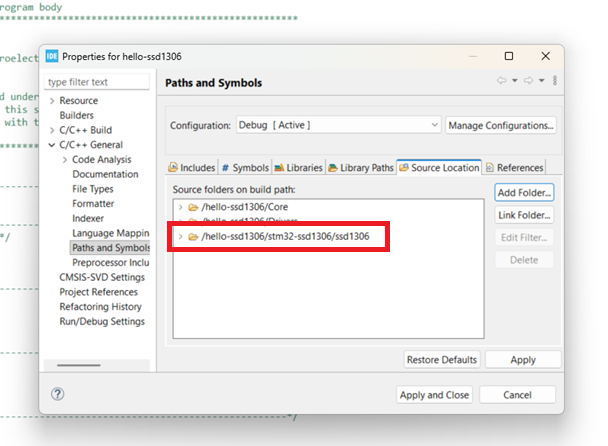608x446 pixels.
Task: Click folder icon of /hello-ssd1306/Core
Action: click(x=194, y=207)
